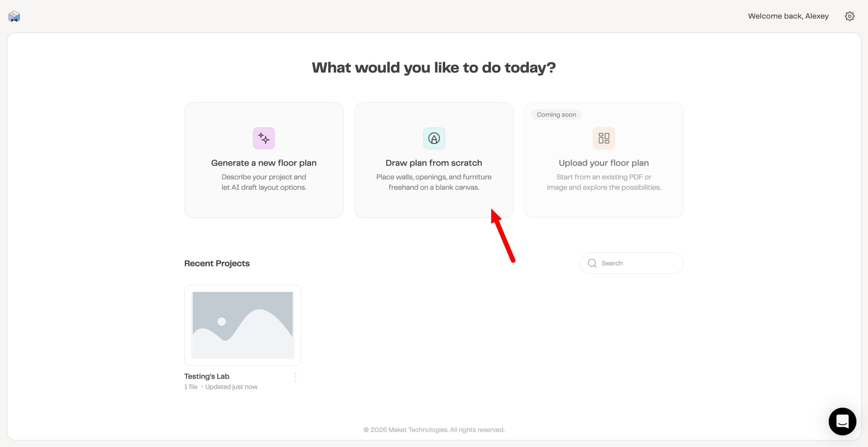868x447 pixels.
Task: Click the Maket cube logo
Action: [14, 16]
